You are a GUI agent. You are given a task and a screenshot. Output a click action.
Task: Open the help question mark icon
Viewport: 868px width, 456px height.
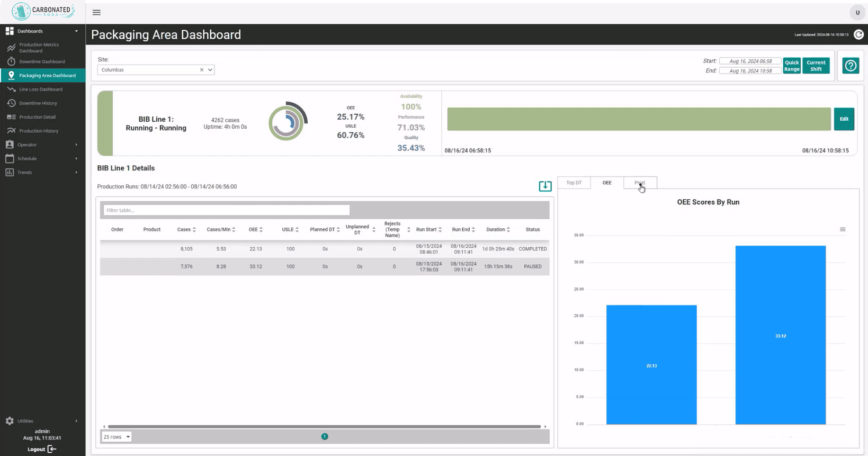851,66
